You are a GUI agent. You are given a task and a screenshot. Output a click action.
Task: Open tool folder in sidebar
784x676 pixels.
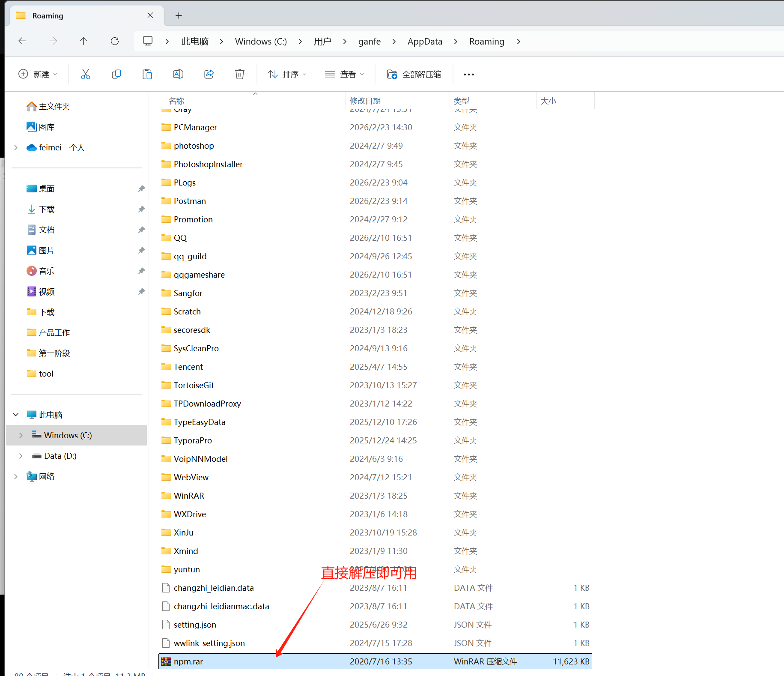point(40,374)
